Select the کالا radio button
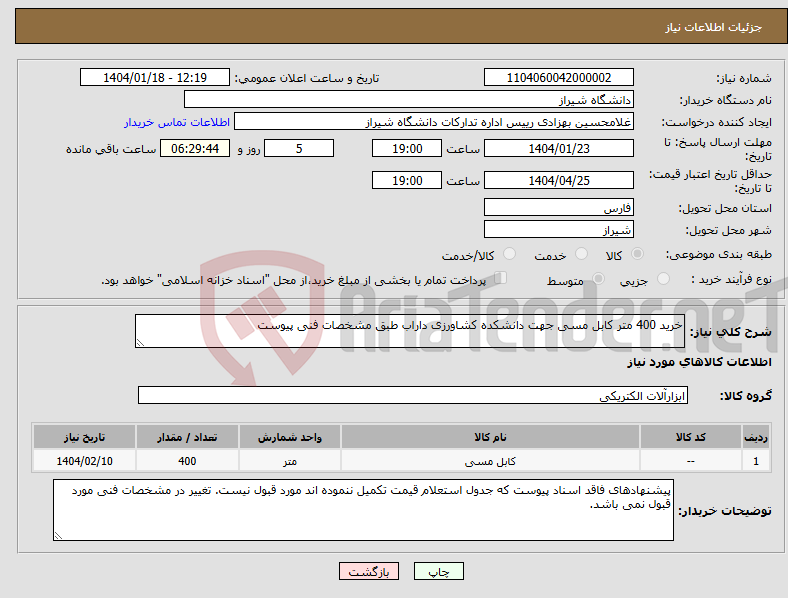Image resolution: width=788 pixels, height=598 pixels. (x=637, y=254)
